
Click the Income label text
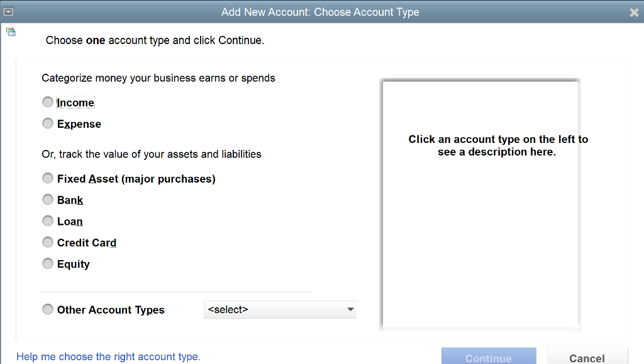click(x=75, y=102)
